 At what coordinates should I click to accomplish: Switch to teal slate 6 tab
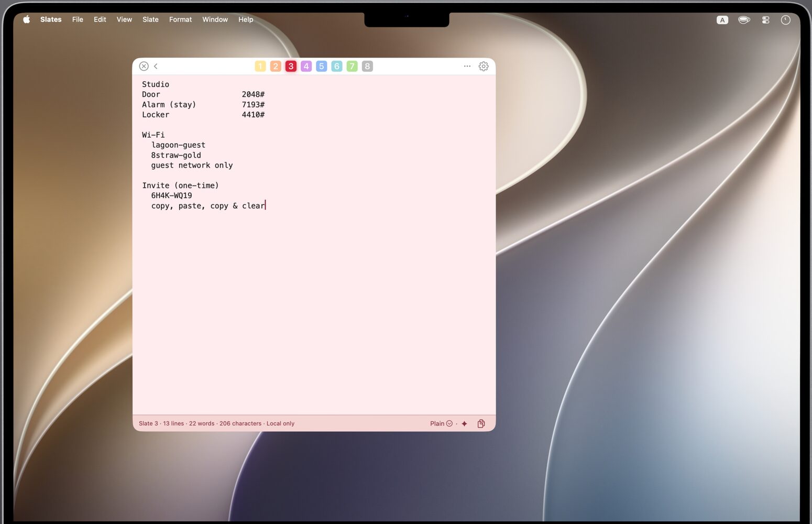[x=337, y=66]
